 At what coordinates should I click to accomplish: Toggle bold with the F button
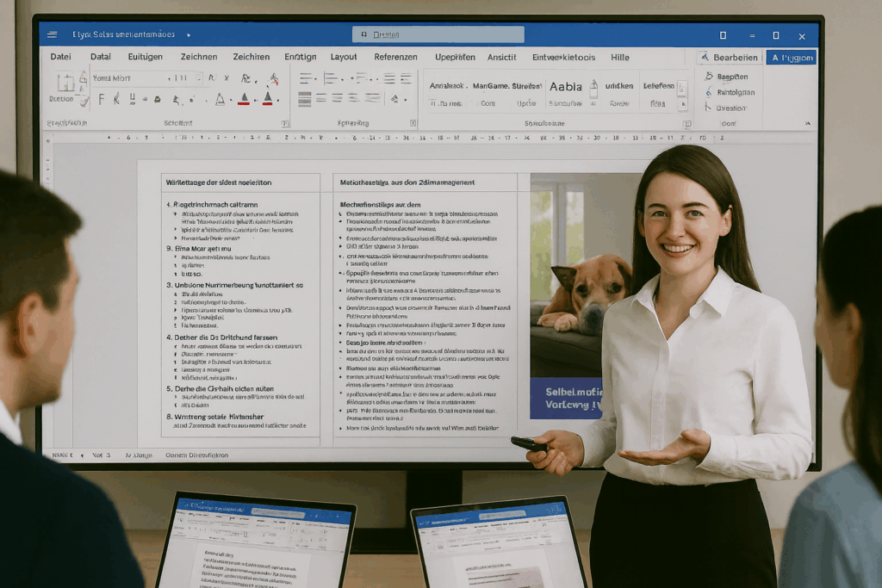pyautogui.click(x=102, y=100)
